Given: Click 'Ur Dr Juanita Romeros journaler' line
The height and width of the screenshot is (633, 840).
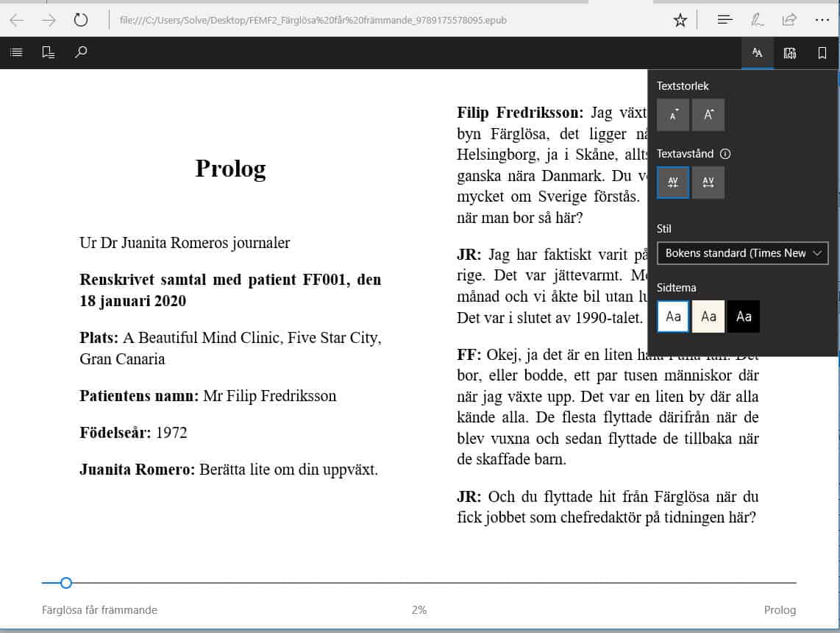Looking at the screenshot, I should coord(185,243).
